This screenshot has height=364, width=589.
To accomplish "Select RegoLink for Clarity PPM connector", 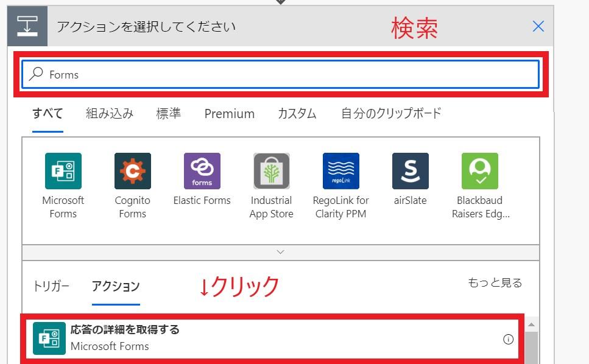I will [340, 171].
